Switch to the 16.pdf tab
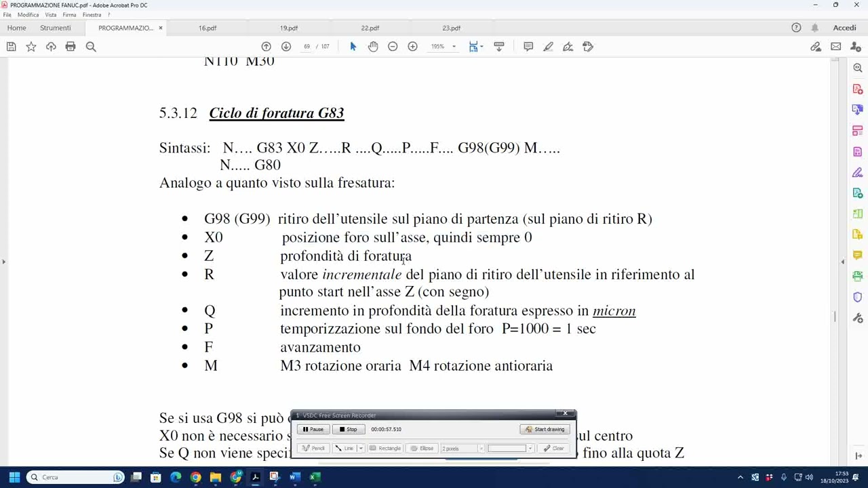 coord(208,28)
